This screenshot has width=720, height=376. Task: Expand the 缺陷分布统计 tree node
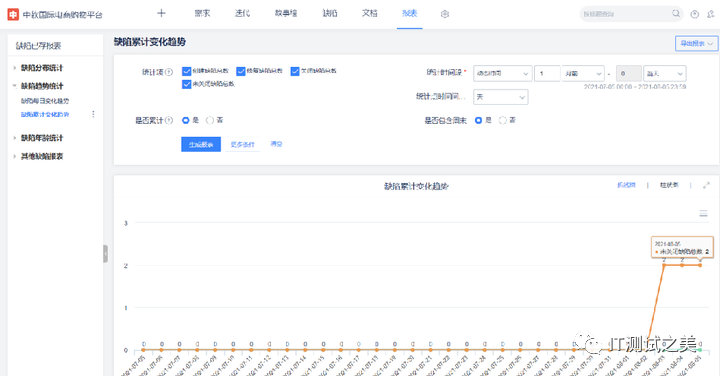15,68
